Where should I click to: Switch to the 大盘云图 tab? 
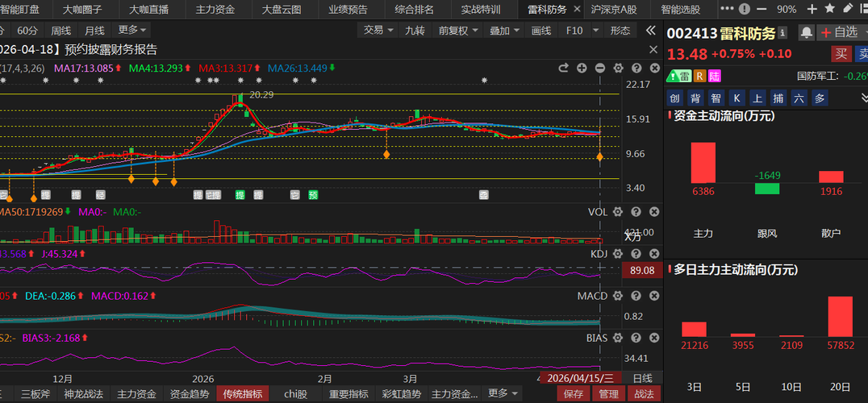click(282, 10)
